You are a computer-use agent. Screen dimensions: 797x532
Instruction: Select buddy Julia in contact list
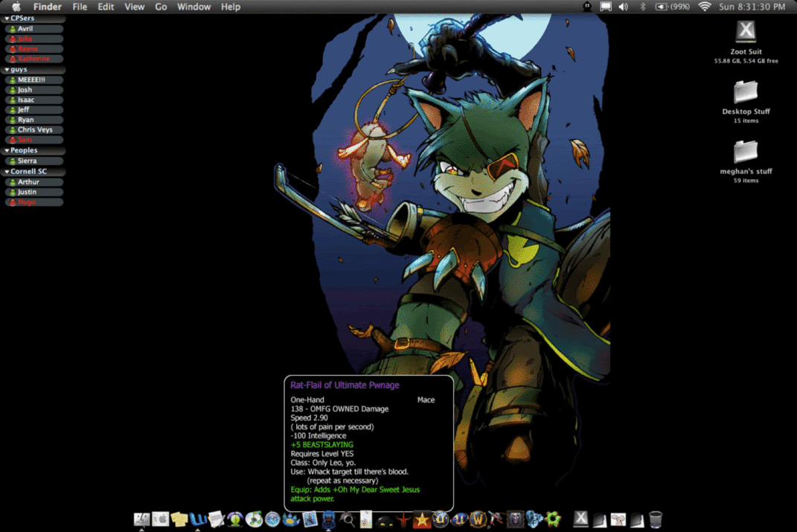[34, 39]
